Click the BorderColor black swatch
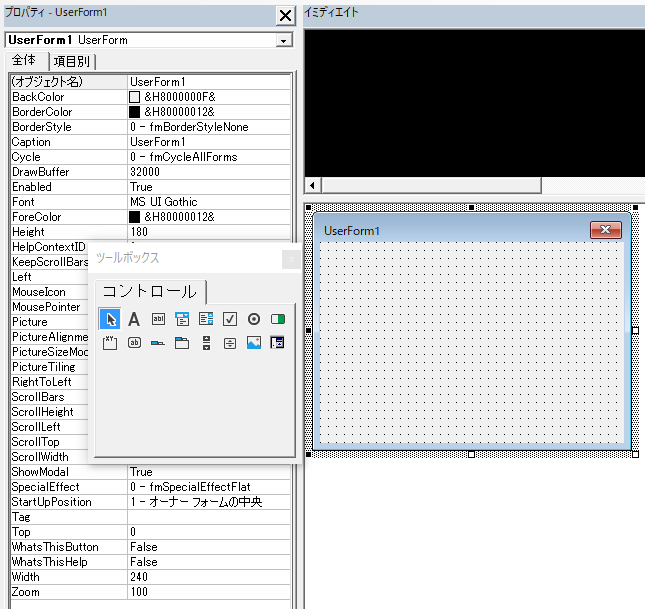The height and width of the screenshot is (609, 645). point(135,112)
